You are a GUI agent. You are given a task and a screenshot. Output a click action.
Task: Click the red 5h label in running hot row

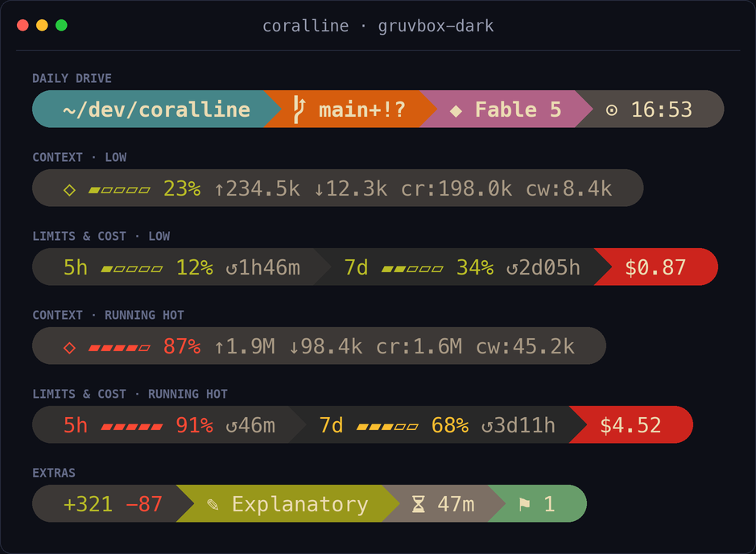pyautogui.click(x=76, y=425)
